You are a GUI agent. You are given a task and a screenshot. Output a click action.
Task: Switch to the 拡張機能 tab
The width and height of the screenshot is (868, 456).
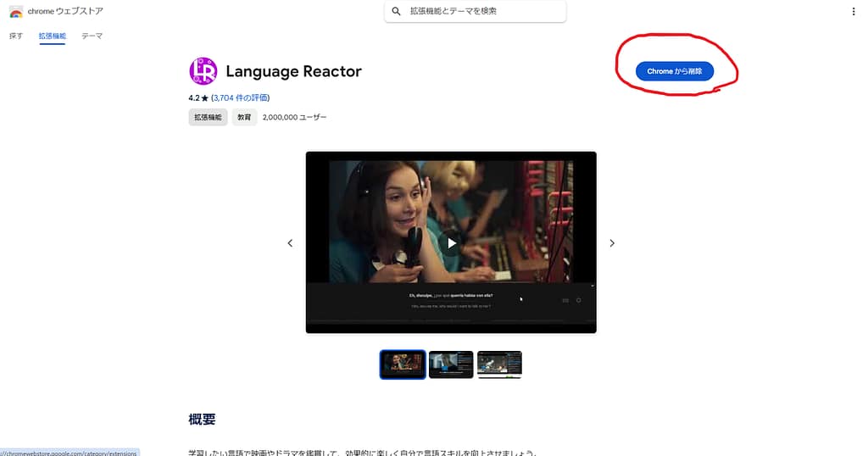52,36
